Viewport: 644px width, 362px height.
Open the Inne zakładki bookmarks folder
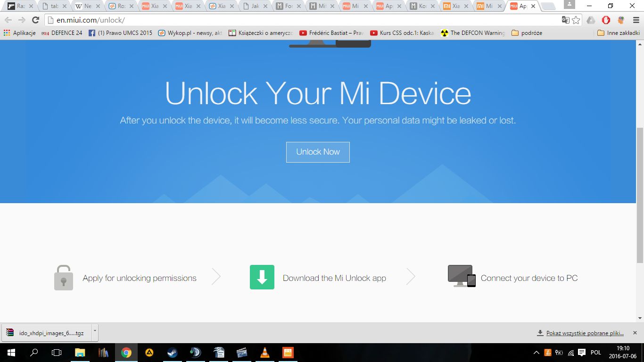coord(618,33)
